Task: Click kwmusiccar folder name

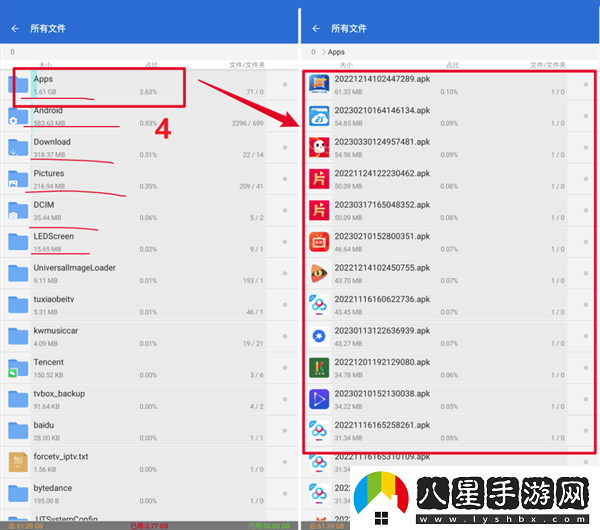Action: pos(56,331)
